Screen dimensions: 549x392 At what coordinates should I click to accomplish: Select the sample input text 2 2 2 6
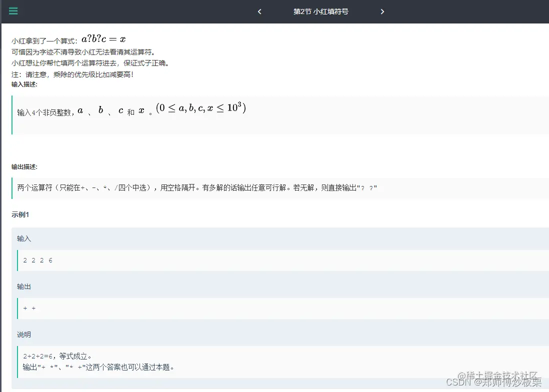(x=37, y=260)
